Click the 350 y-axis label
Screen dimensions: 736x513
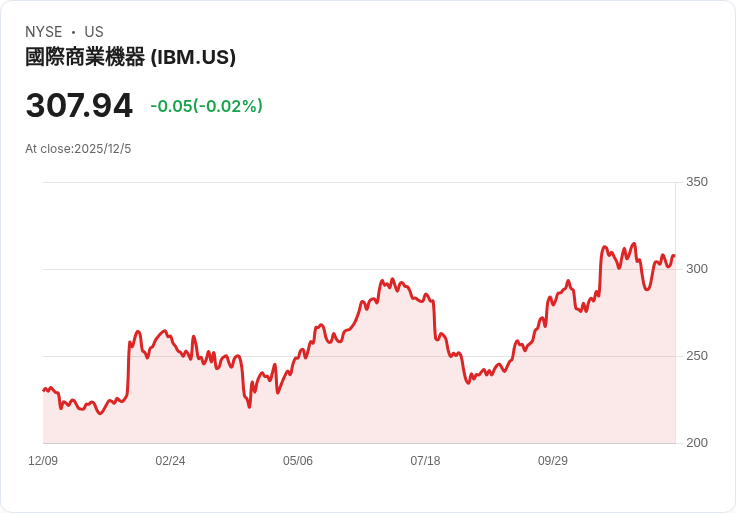(696, 182)
